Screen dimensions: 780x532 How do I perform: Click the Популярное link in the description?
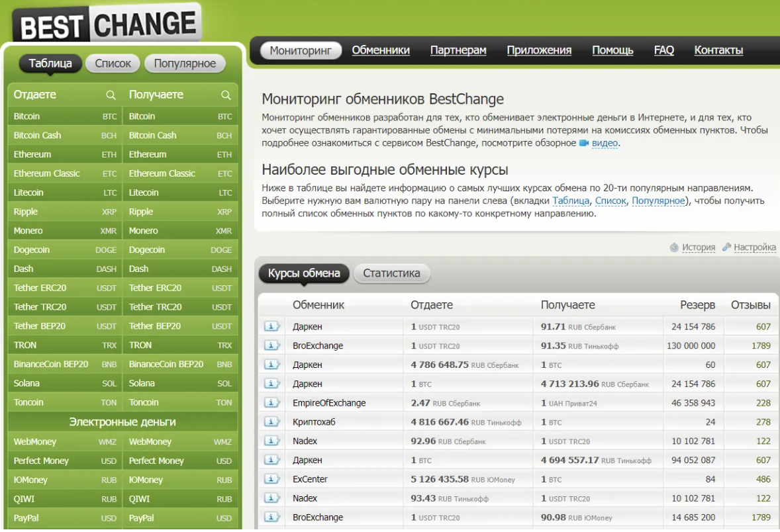658,201
